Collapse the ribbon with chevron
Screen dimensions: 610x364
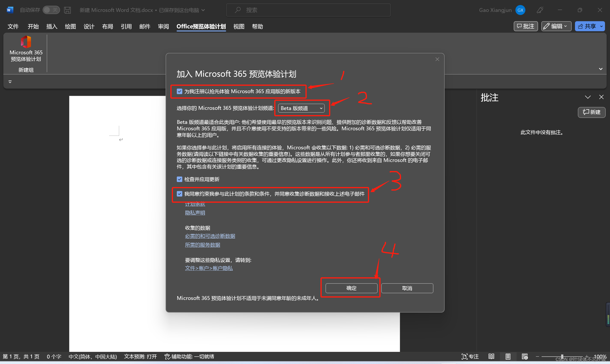600,69
